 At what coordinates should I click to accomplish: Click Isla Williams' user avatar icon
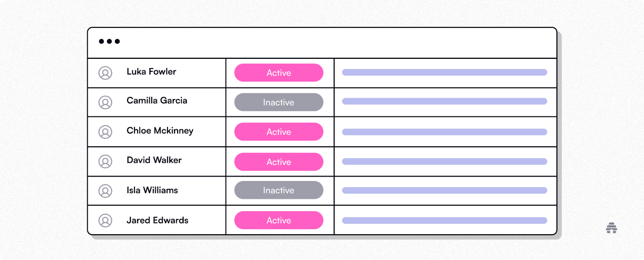click(x=105, y=191)
